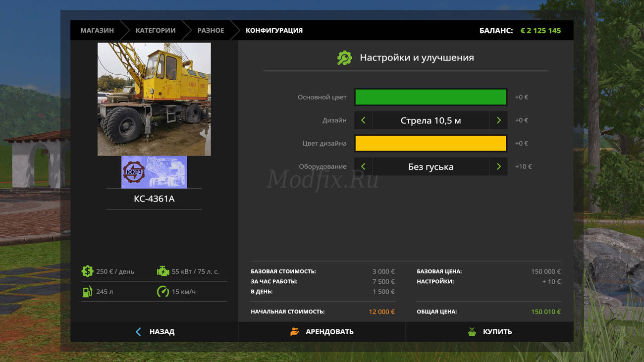This screenshot has height=362, width=644.
Task: Click the ЮКРЗ brand logo
Action: pyautogui.click(x=134, y=172)
